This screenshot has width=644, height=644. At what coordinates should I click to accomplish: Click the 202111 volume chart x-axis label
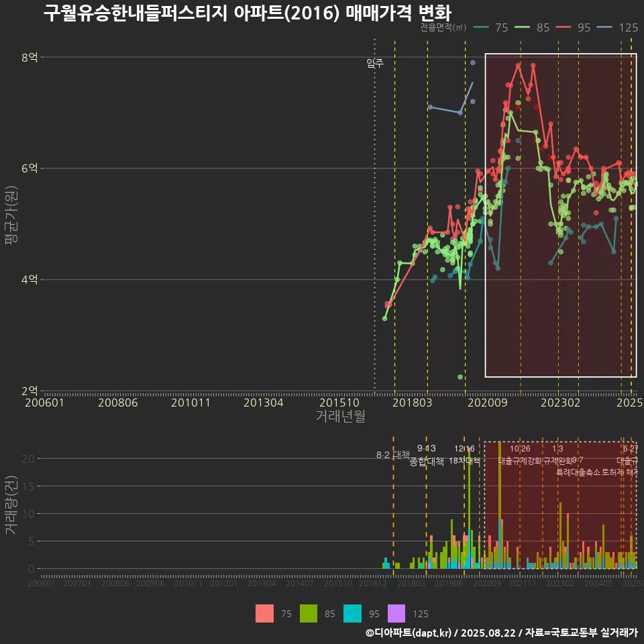click(523, 583)
